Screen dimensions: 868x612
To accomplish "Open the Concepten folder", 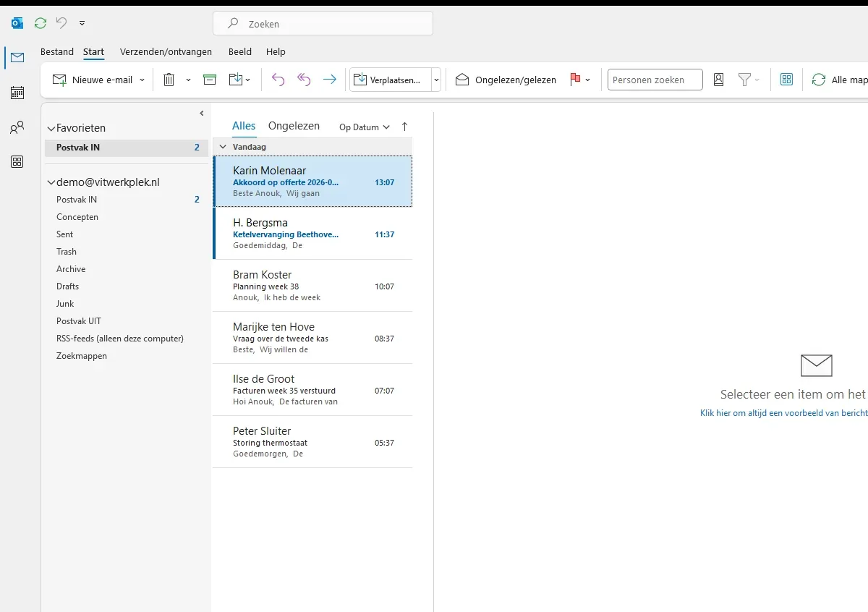I will (x=77, y=217).
